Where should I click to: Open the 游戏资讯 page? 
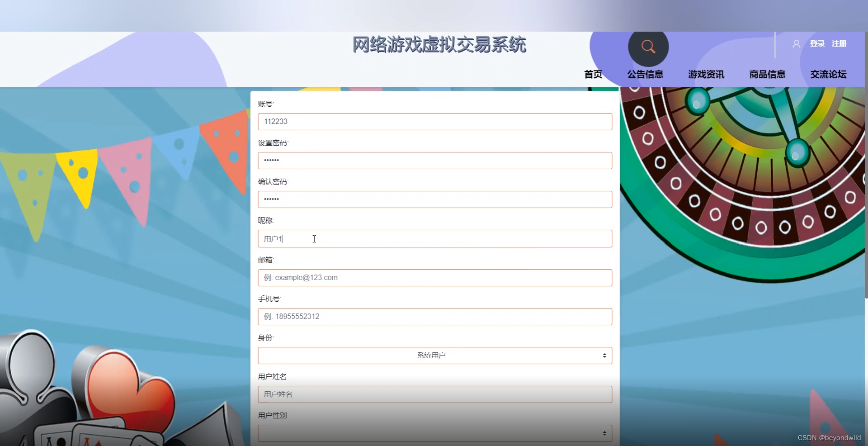tap(706, 74)
